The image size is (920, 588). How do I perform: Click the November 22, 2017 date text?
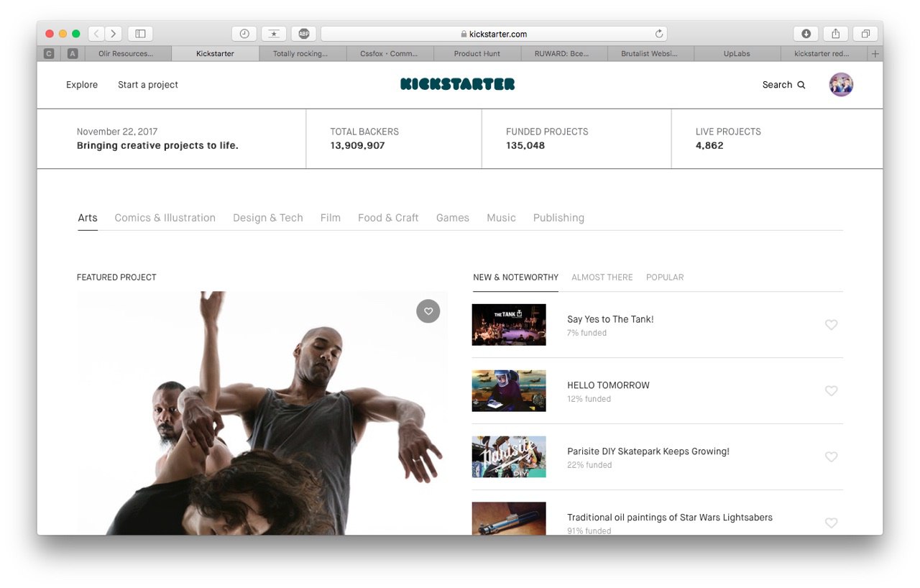coord(117,132)
